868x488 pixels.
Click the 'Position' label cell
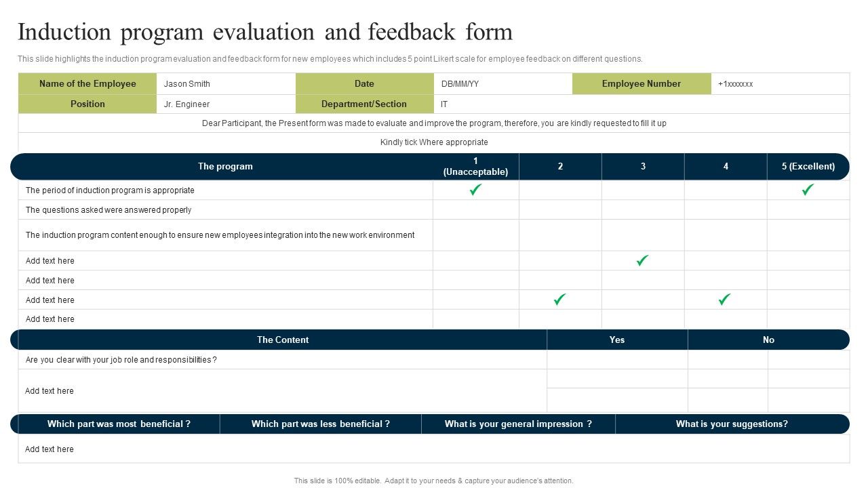[x=87, y=104]
